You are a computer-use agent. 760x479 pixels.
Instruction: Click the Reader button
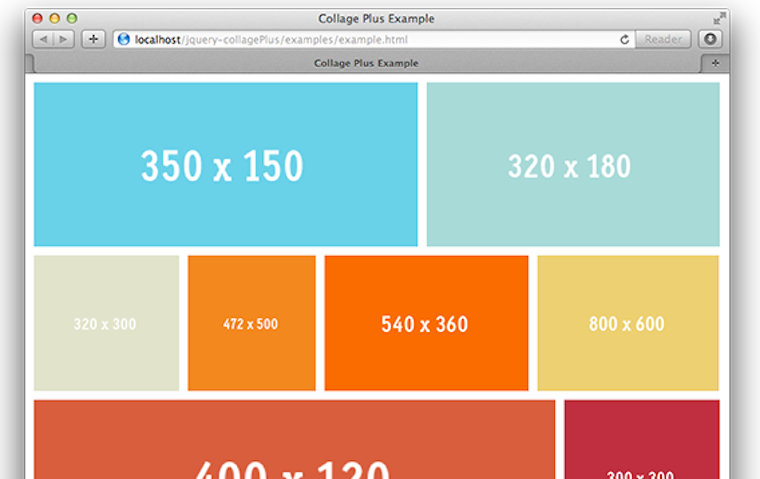click(x=663, y=39)
